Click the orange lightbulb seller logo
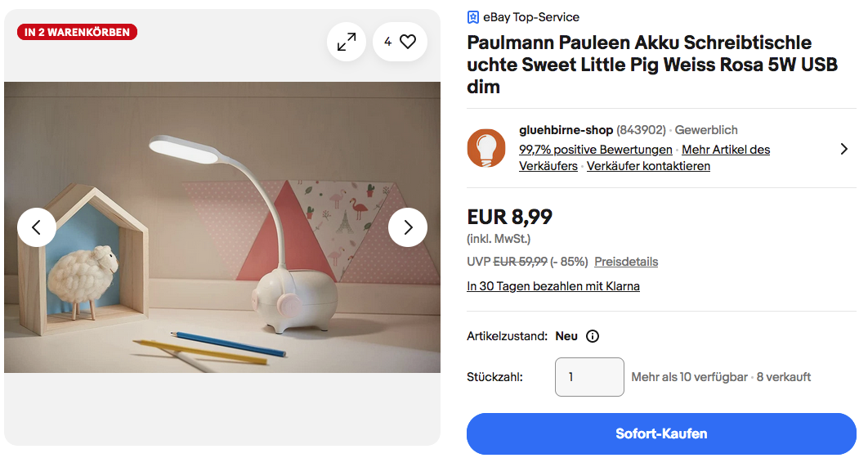 [x=486, y=148]
